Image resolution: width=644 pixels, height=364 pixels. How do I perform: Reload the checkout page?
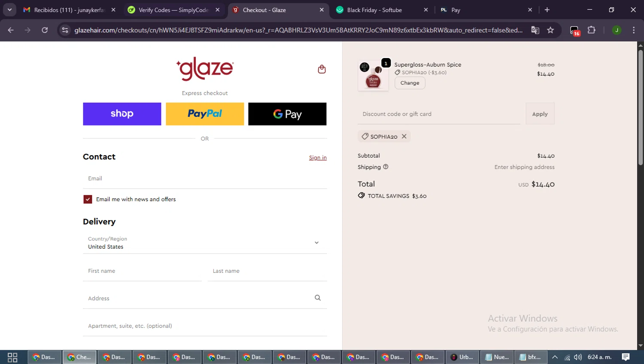pyautogui.click(x=45, y=30)
